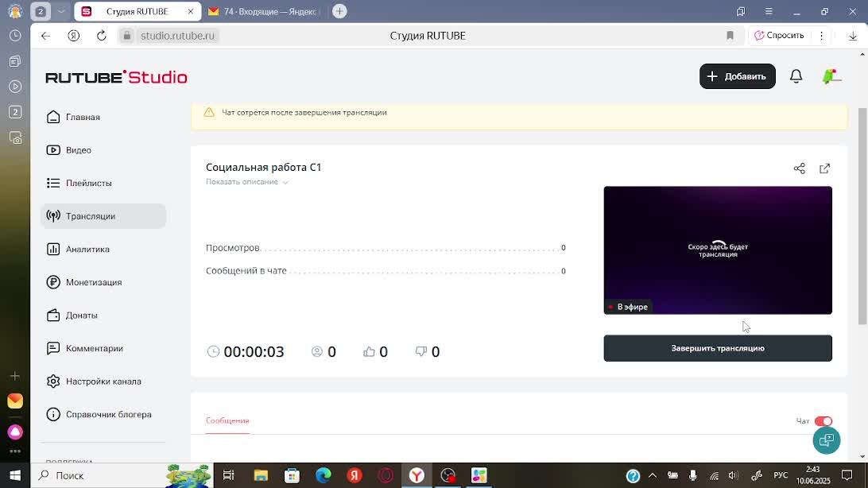Viewport: 868px width, 488px height.
Task: Switch to the 74 Входящие Яндекс mail tab
Action: pyautogui.click(x=265, y=11)
